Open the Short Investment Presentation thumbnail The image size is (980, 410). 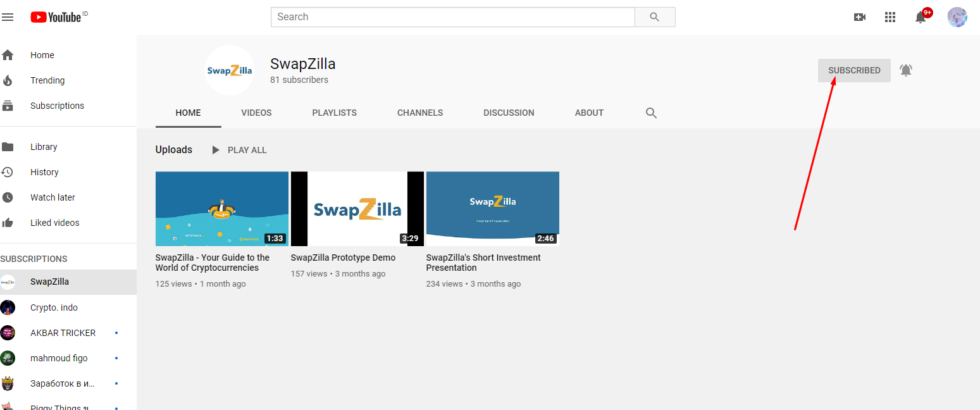coord(493,209)
